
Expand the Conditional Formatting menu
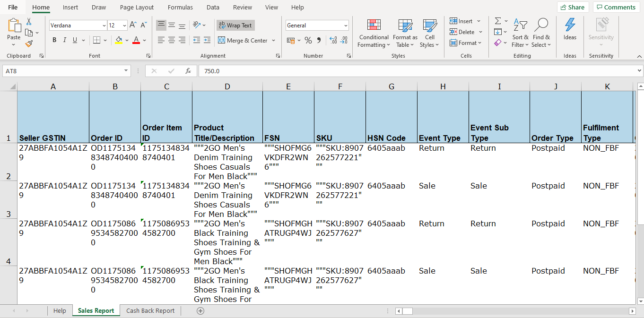(374, 33)
